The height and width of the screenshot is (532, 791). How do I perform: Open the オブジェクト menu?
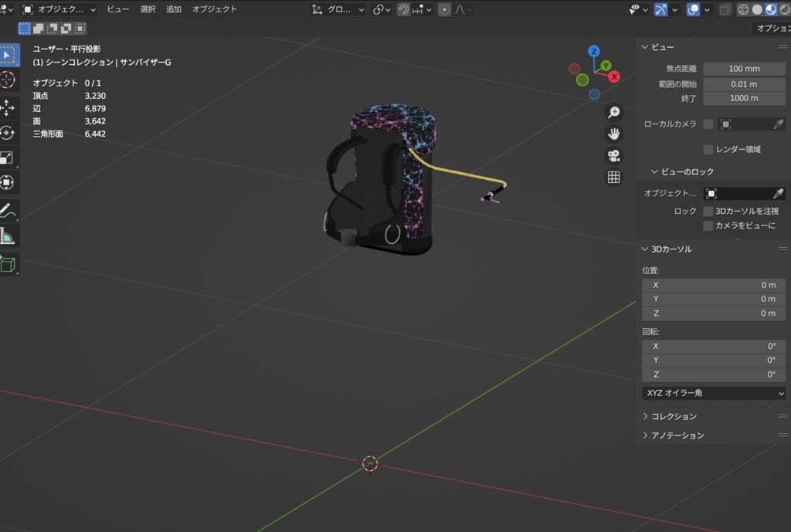tap(214, 9)
